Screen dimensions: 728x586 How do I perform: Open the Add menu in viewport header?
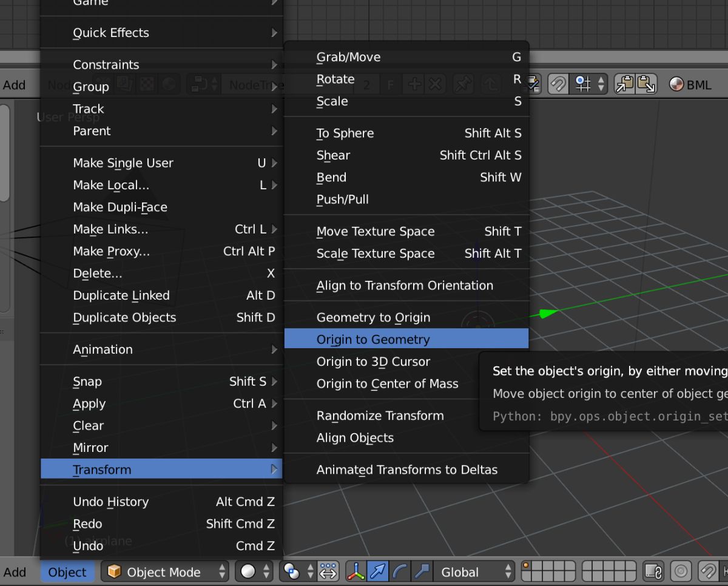(15, 572)
